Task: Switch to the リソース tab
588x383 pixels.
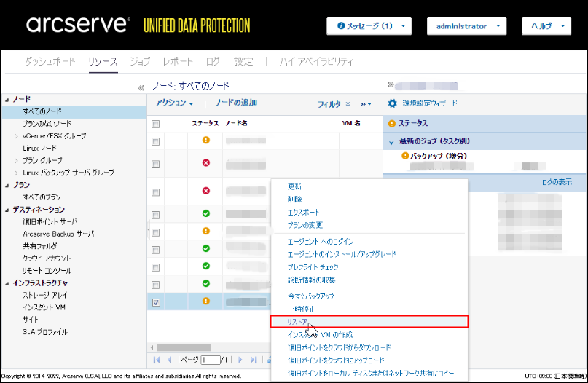Action: pyautogui.click(x=103, y=61)
